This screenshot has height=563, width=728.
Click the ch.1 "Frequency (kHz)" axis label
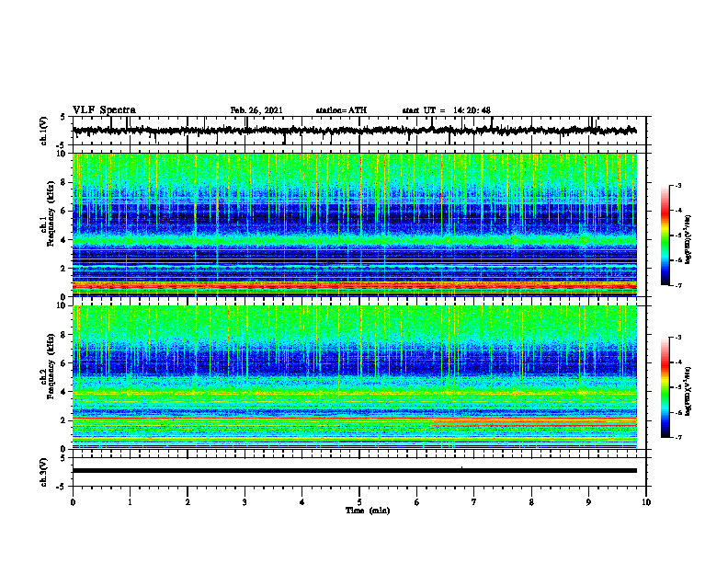coord(51,213)
